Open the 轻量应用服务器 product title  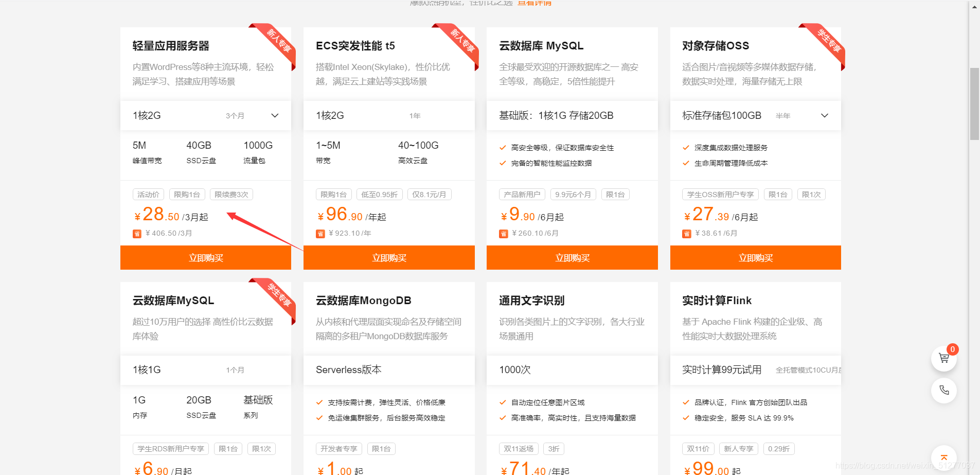coord(171,46)
